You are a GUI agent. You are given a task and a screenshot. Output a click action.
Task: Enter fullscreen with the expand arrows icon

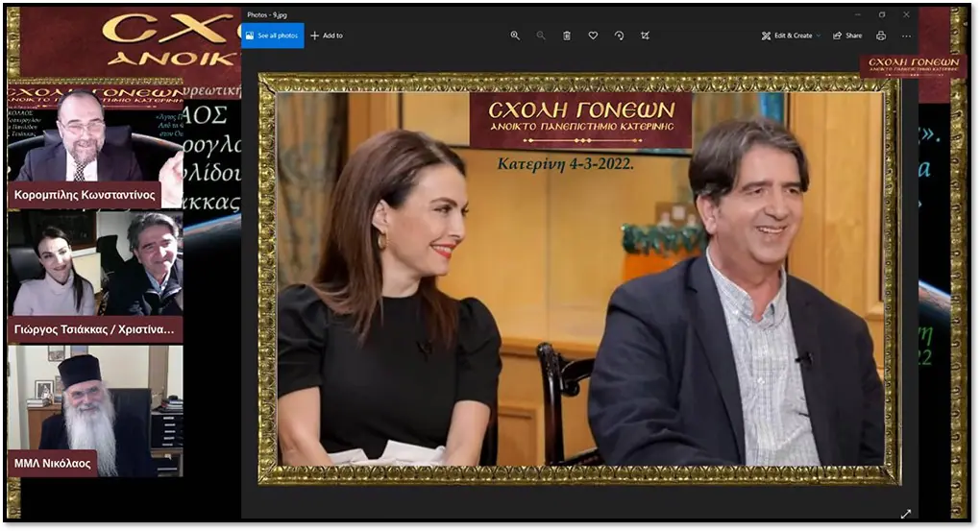(905, 514)
